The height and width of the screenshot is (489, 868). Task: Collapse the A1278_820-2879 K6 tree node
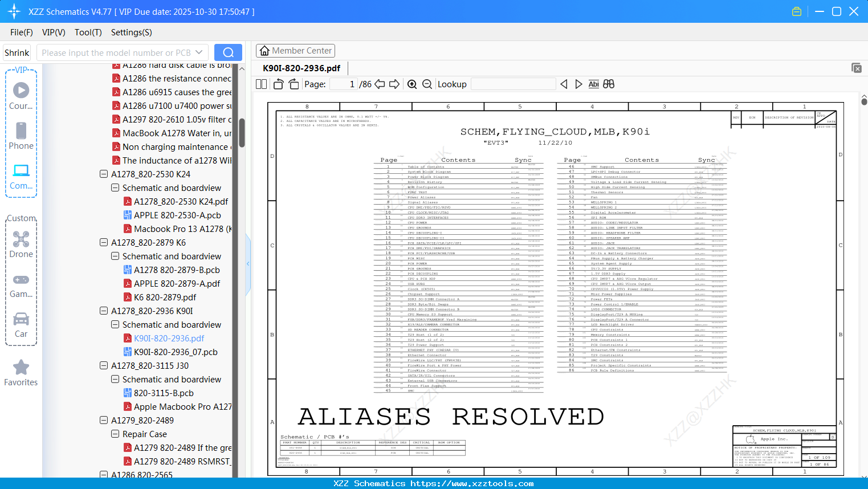click(104, 243)
